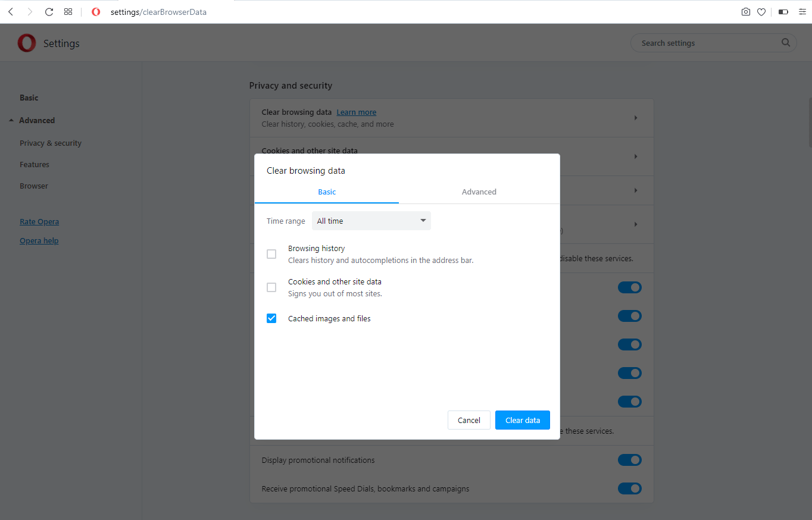This screenshot has width=812, height=520.
Task: Toggle the Display promotional notifications switch
Action: (x=629, y=460)
